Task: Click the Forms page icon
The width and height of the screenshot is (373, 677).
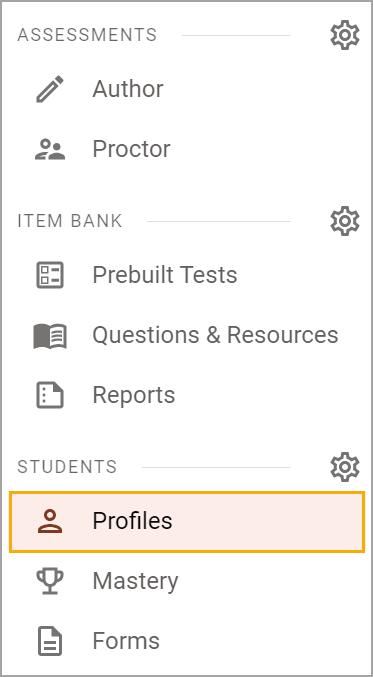Action: tap(50, 642)
